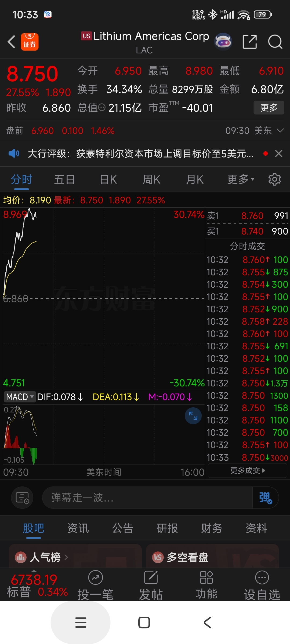This screenshot has width=290, height=644.
Task: Tap the back arrow at top left
Action: (11, 42)
